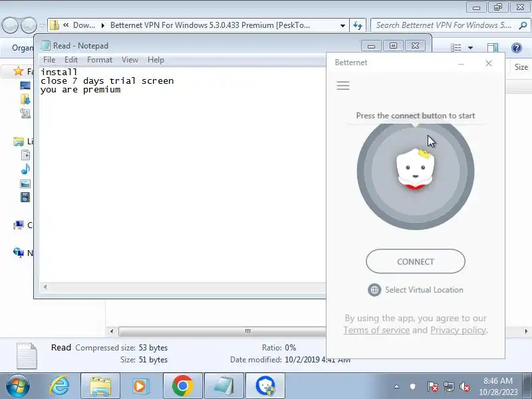Screen dimensions: 532x399
Task: Click the volume speaker tray icon
Action: tap(464, 386)
